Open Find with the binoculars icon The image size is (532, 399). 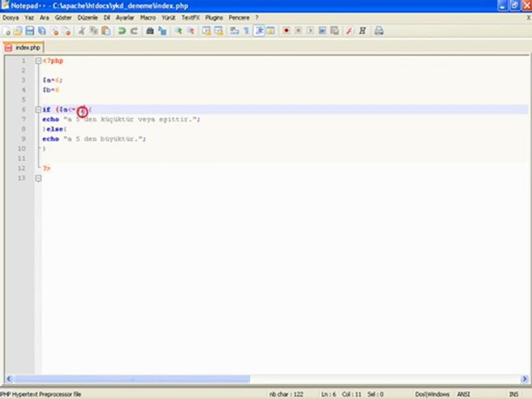(150, 31)
